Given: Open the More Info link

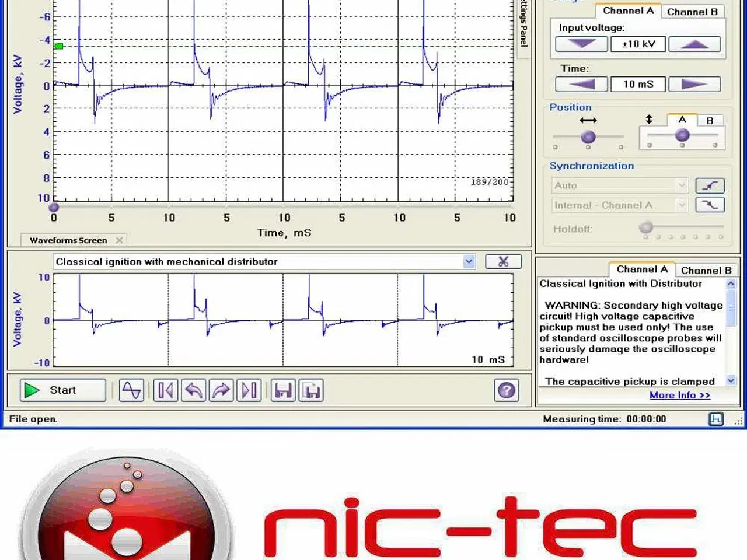Looking at the screenshot, I should 680,395.
